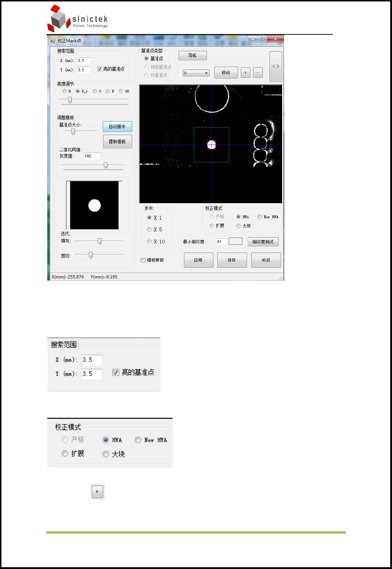Click the 校正Mark点 window title icon

click(x=53, y=40)
